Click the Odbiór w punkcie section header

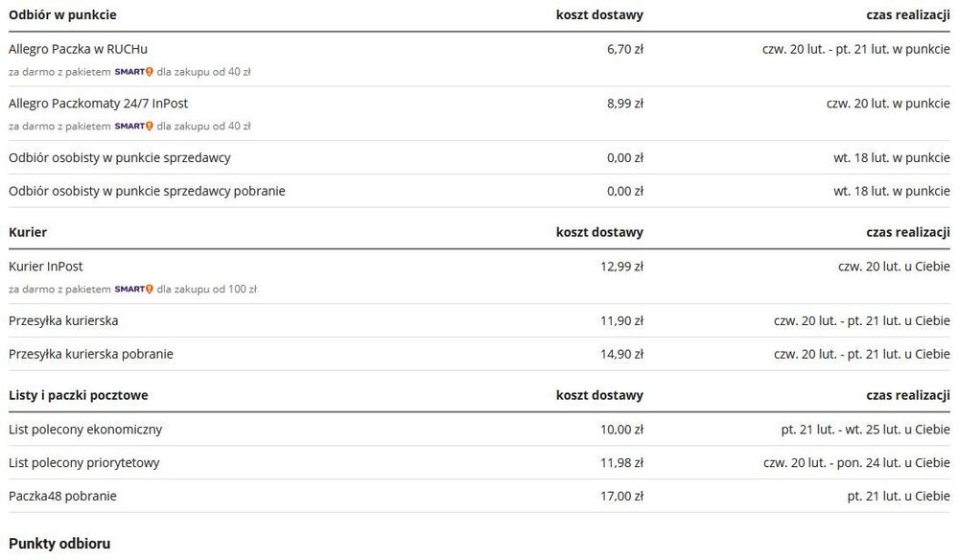62,15
